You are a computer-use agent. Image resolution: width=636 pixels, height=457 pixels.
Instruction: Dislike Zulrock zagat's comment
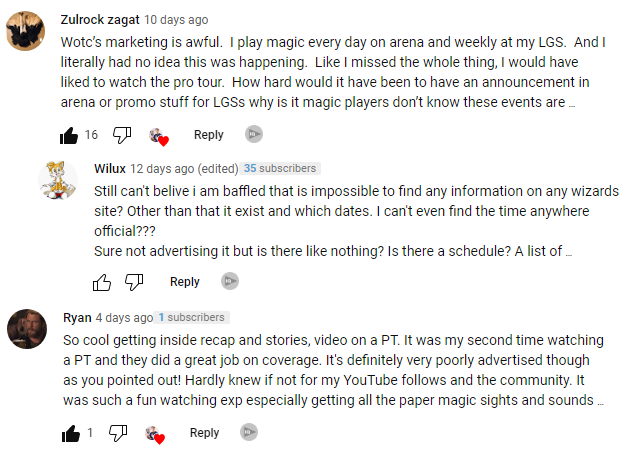122,135
